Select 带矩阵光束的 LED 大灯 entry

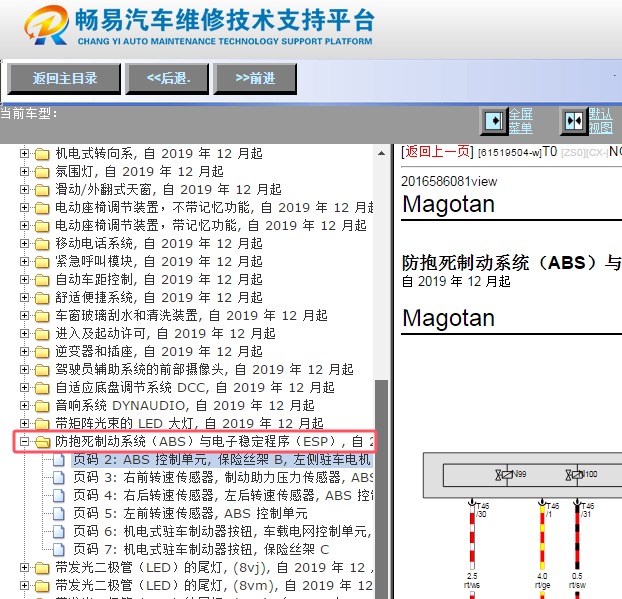(189, 423)
